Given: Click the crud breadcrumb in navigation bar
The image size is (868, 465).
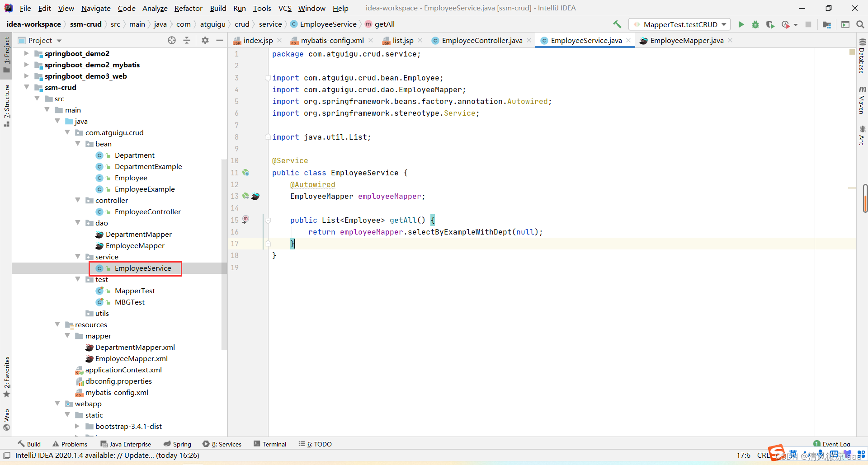Looking at the screenshot, I should (x=242, y=24).
